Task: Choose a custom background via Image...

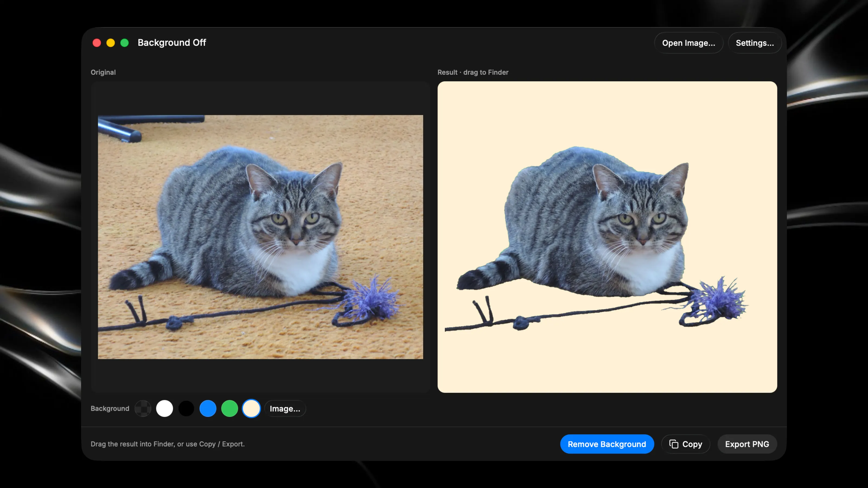Action: (x=285, y=409)
